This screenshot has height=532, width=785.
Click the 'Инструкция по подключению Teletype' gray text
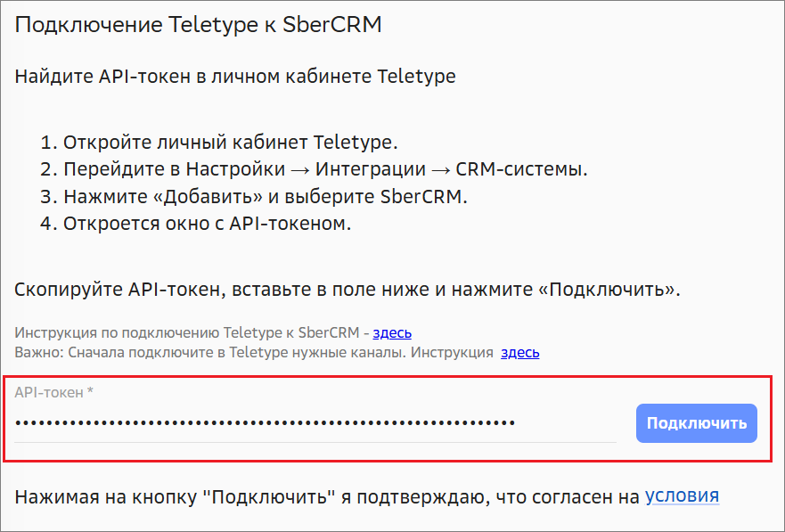[x=187, y=333]
